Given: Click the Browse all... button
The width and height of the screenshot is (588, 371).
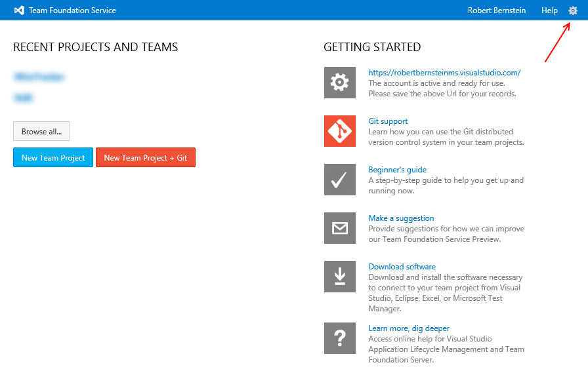Looking at the screenshot, I should pyautogui.click(x=41, y=131).
